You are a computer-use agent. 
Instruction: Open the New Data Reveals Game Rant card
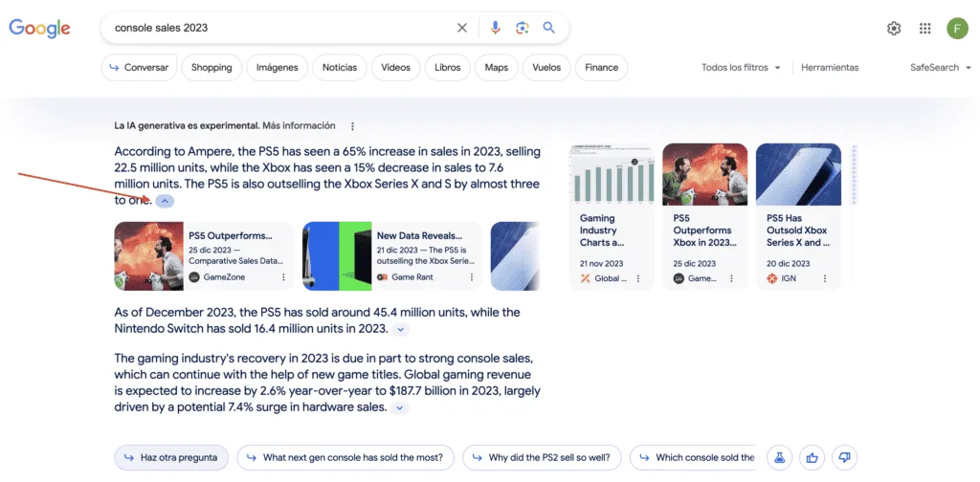(392, 256)
